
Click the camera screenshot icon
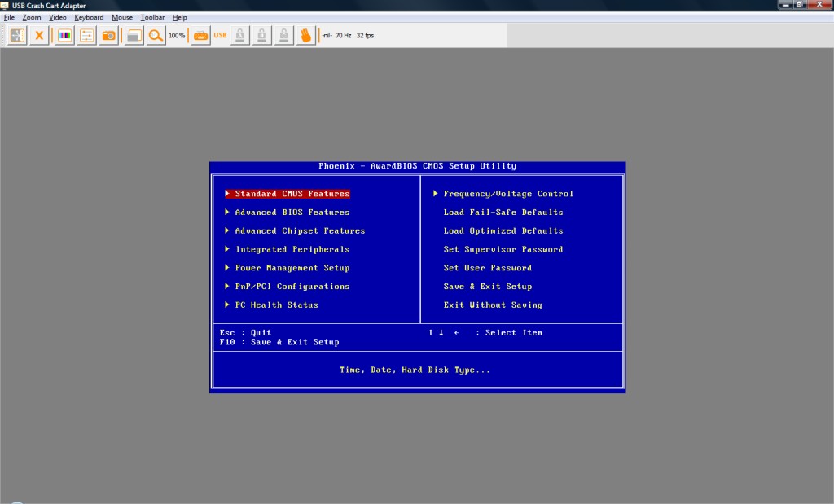point(108,36)
